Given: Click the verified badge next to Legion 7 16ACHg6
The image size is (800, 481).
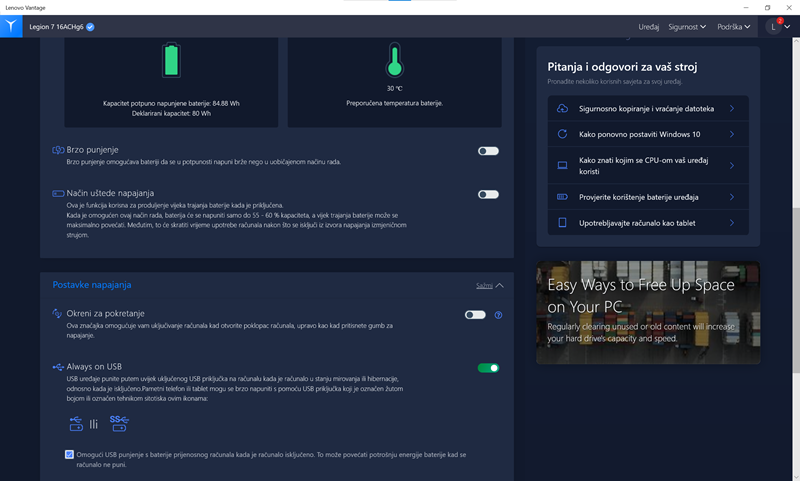Looking at the screenshot, I should coord(91,27).
